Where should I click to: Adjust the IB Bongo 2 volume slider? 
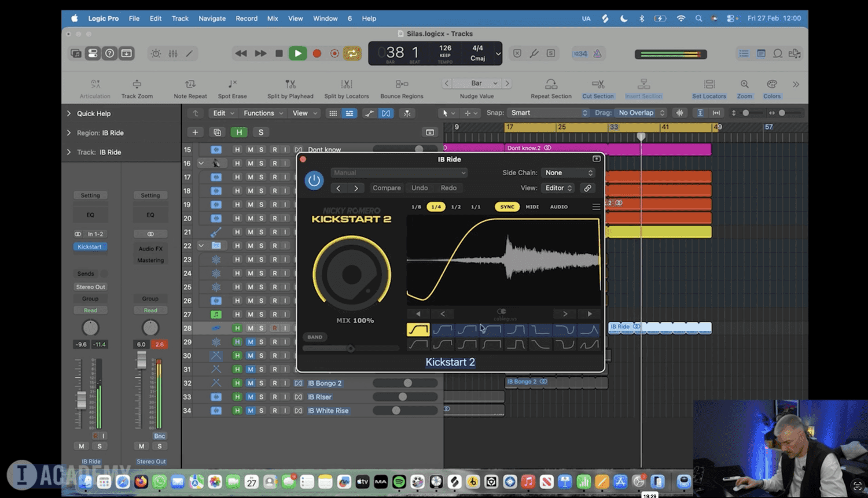click(407, 383)
